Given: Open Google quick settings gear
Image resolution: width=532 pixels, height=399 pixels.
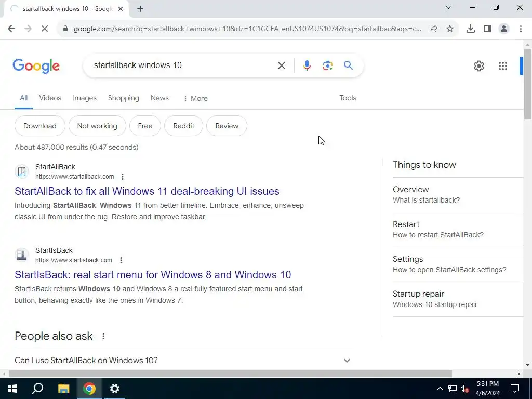Looking at the screenshot, I should (x=478, y=66).
